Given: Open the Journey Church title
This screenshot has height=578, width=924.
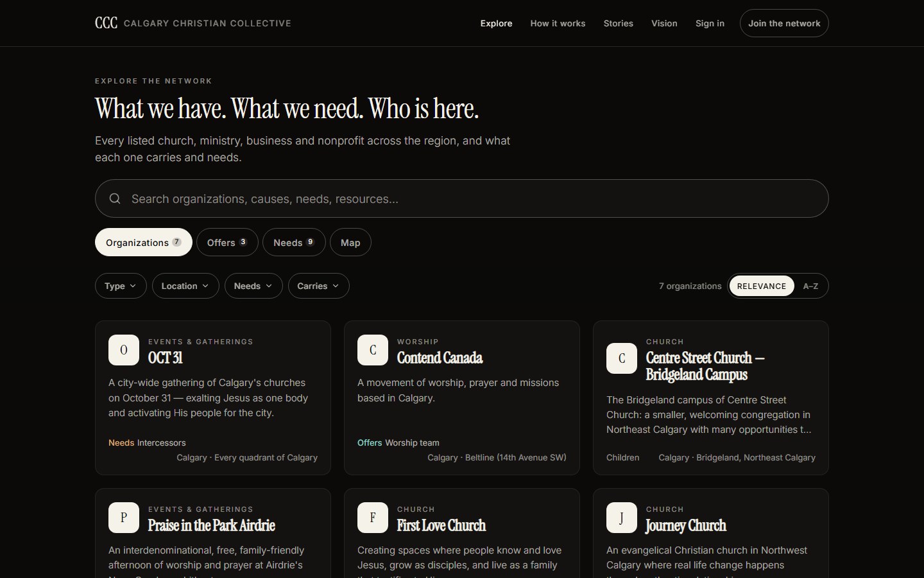Looking at the screenshot, I should pos(686,525).
